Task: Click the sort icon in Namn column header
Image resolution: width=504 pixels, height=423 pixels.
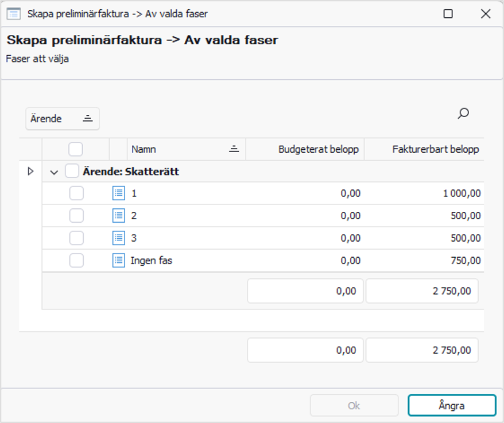Action: click(234, 149)
